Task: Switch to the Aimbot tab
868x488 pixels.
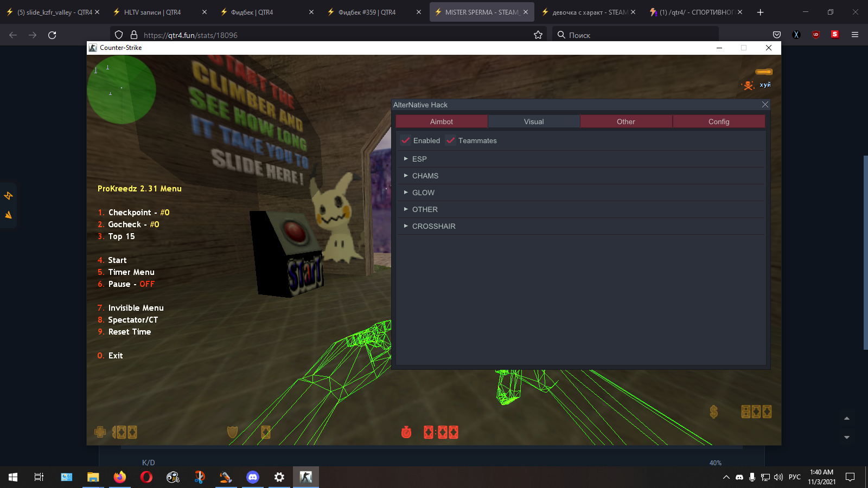Action: (442, 121)
